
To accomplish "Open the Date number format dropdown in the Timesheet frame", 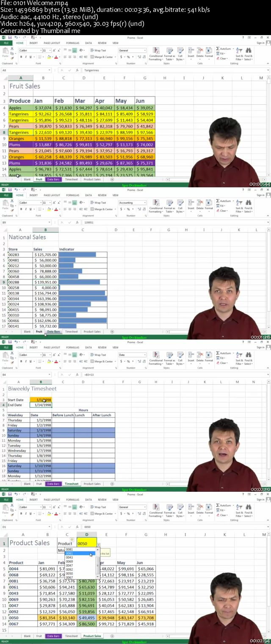I will [144, 355].
